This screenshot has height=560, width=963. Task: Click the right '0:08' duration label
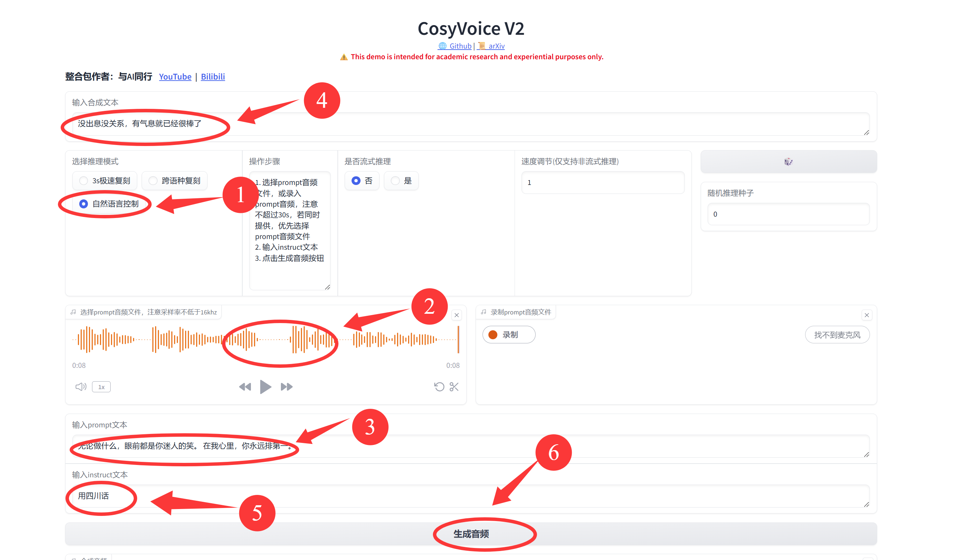453,365
